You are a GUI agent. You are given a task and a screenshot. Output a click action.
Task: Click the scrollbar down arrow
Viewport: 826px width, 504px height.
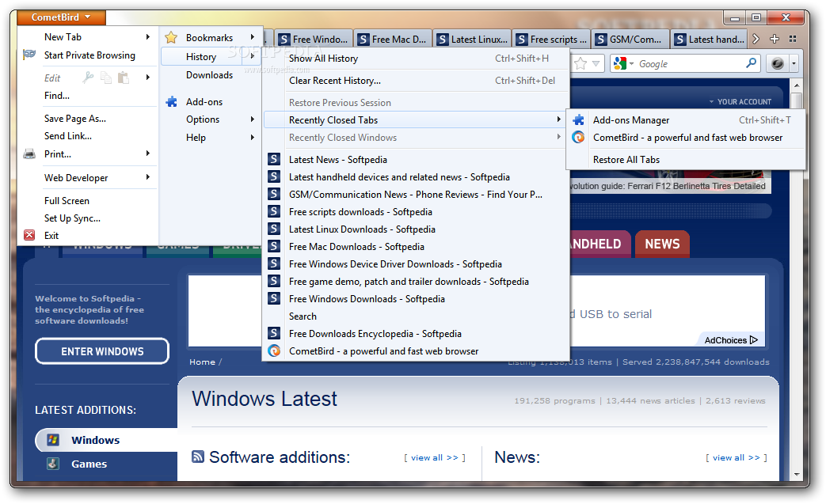pyautogui.click(x=797, y=474)
